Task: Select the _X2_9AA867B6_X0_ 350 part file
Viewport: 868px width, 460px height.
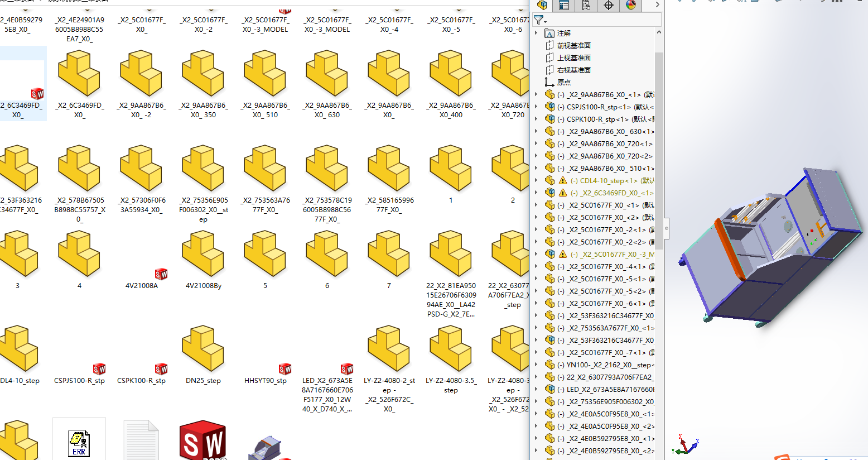Action: click(x=203, y=85)
